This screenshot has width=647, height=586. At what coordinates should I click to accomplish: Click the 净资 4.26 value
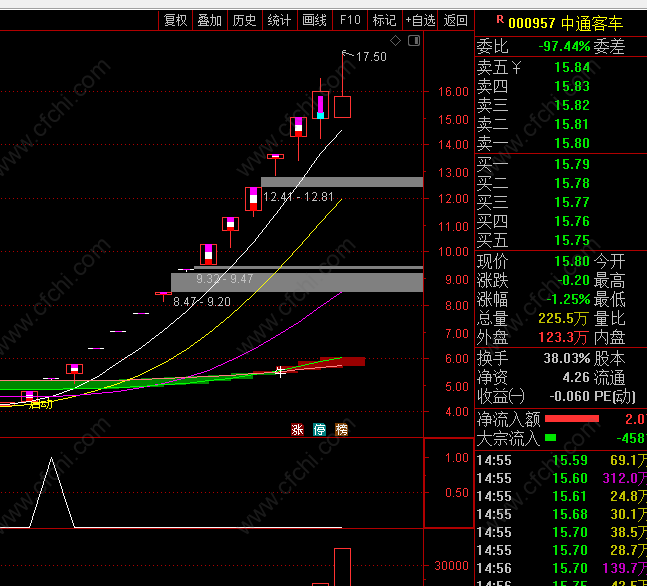(x=576, y=377)
